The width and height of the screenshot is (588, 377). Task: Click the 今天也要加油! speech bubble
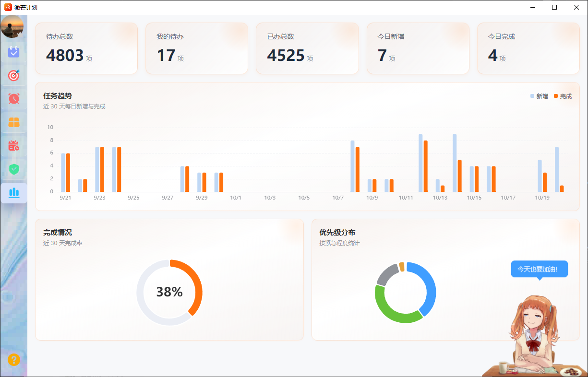(540, 269)
